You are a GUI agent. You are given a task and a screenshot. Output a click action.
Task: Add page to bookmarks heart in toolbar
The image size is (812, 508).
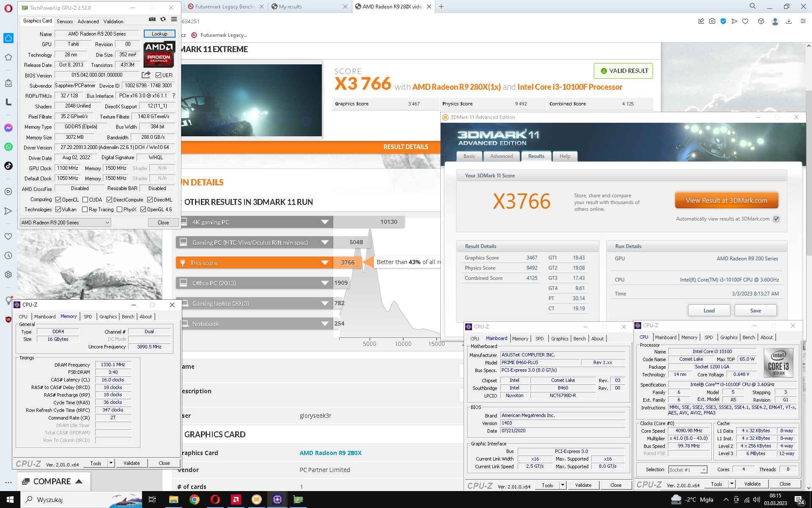point(745,21)
